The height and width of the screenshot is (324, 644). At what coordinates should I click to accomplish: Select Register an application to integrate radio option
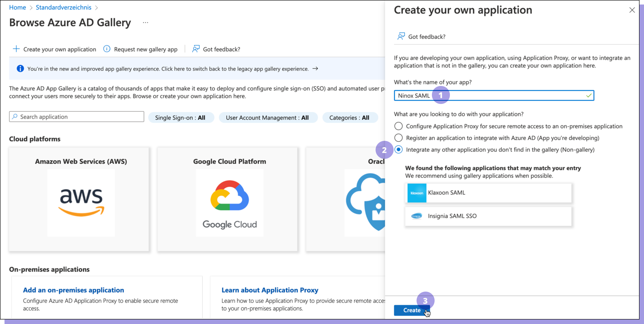click(x=399, y=138)
